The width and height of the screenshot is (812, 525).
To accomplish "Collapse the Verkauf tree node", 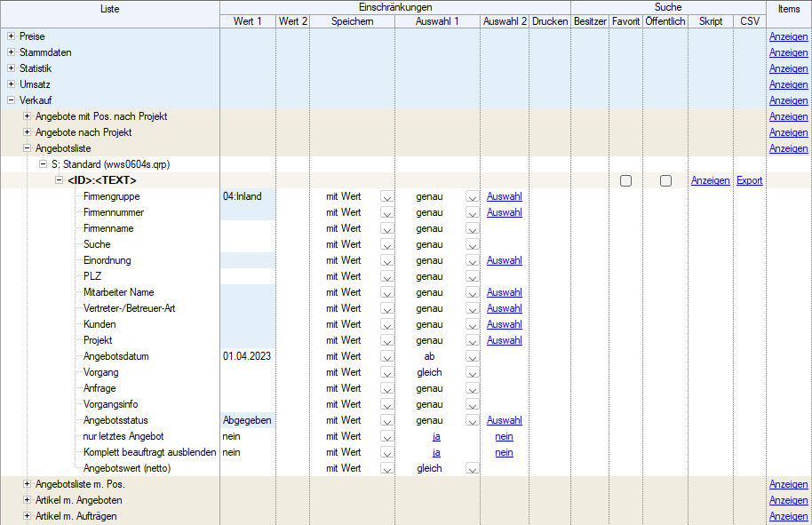I will click(11, 100).
